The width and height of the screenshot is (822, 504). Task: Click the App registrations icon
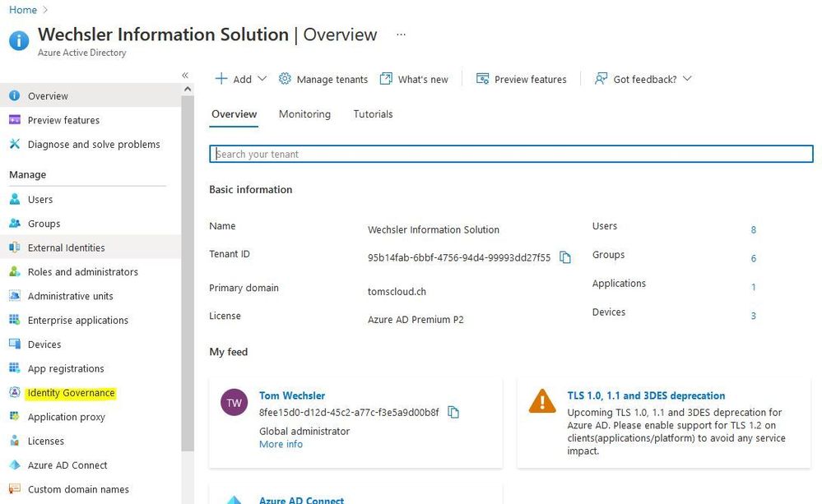(x=15, y=368)
